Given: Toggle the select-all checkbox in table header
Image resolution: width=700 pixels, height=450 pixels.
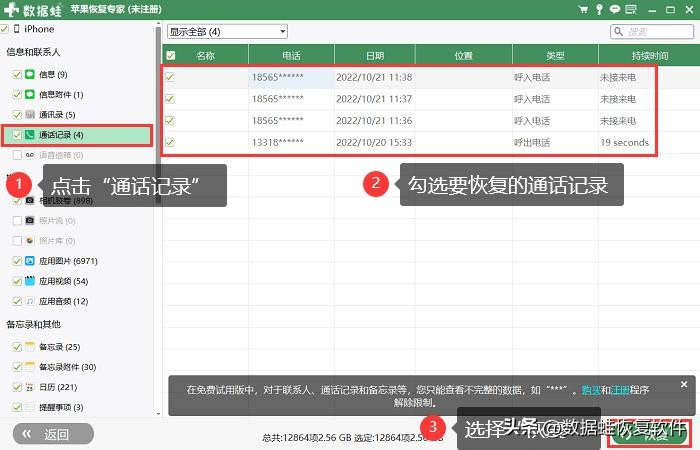Looking at the screenshot, I should (x=171, y=55).
